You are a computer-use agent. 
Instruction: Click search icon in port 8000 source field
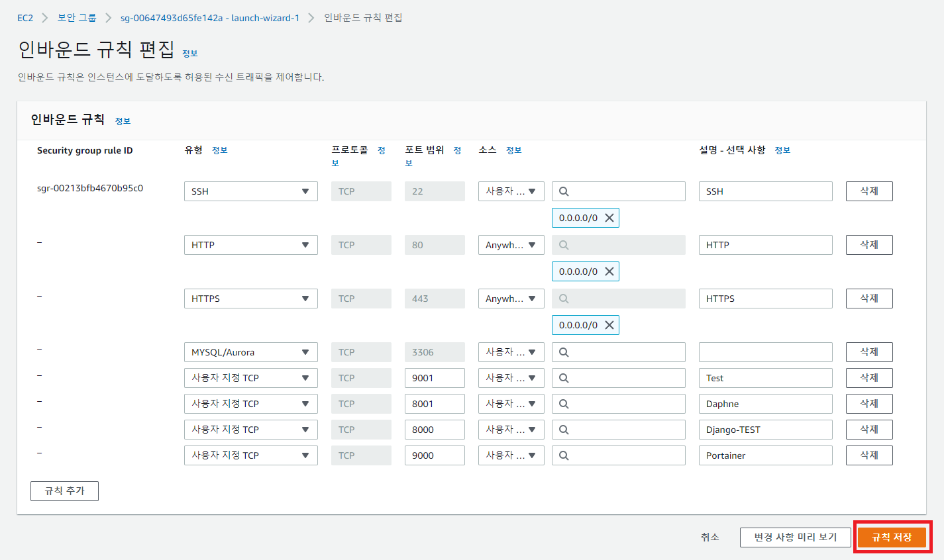[x=564, y=430]
